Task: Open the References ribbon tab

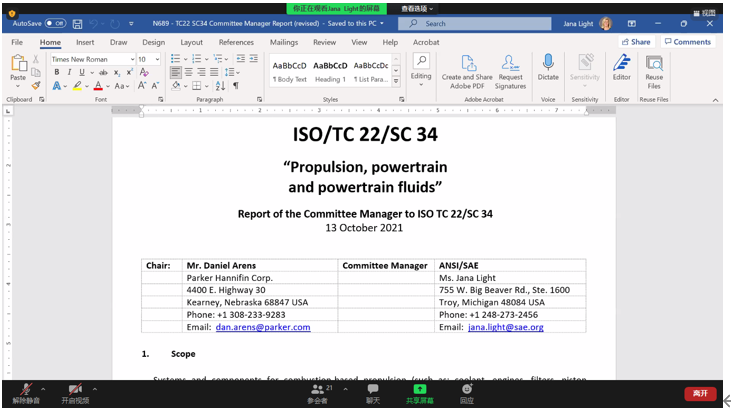Action: pyautogui.click(x=236, y=42)
